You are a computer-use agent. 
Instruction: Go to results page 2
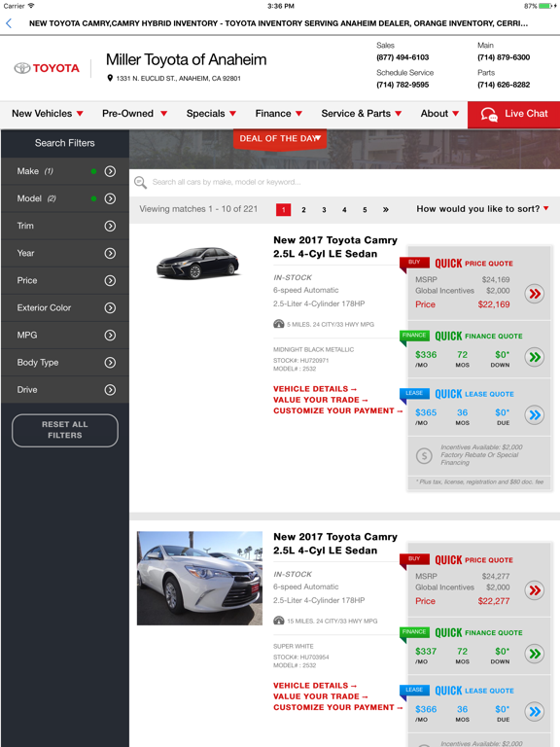click(303, 210)
